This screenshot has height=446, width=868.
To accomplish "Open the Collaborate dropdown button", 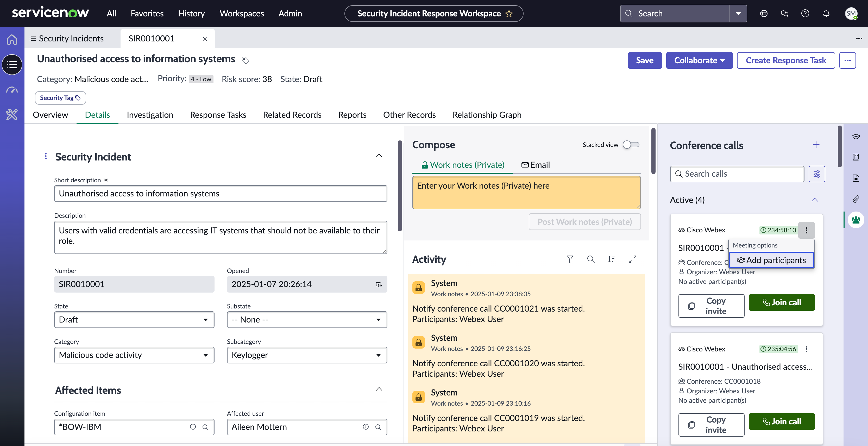I will pyautogui.click(x=699, y=60).
